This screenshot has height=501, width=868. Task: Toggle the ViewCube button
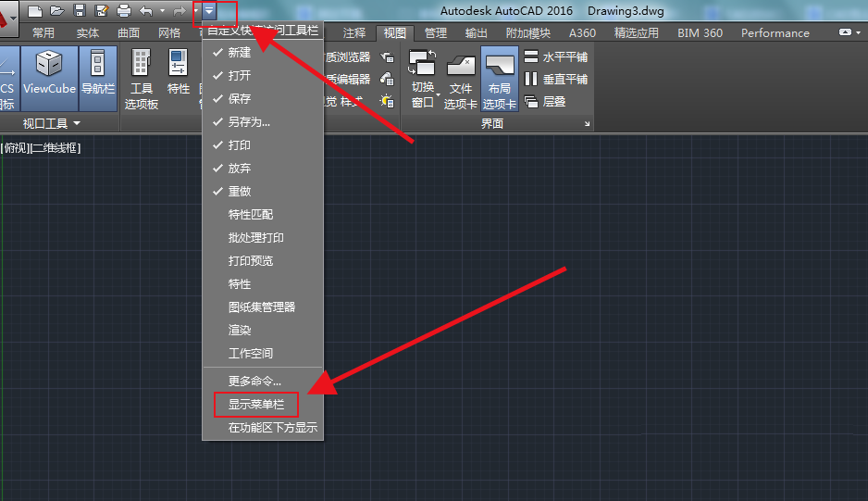[x=49, y=78]
